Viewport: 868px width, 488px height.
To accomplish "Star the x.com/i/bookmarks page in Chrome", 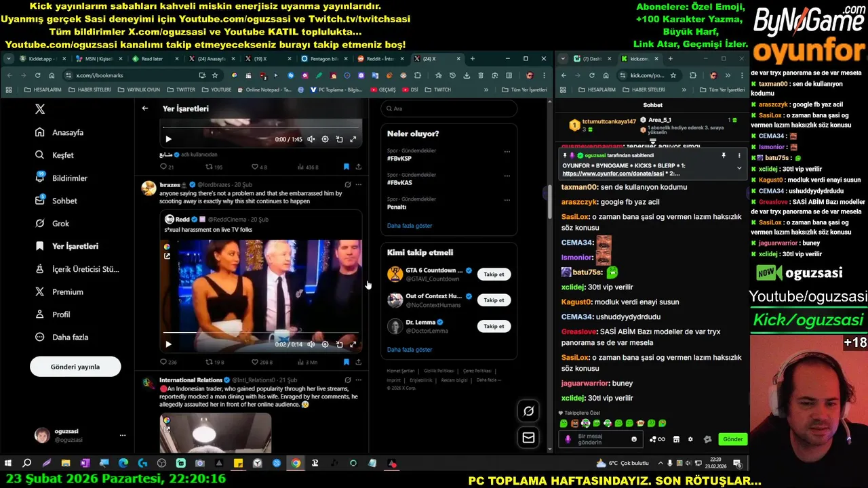I will [x=215, y=75].
